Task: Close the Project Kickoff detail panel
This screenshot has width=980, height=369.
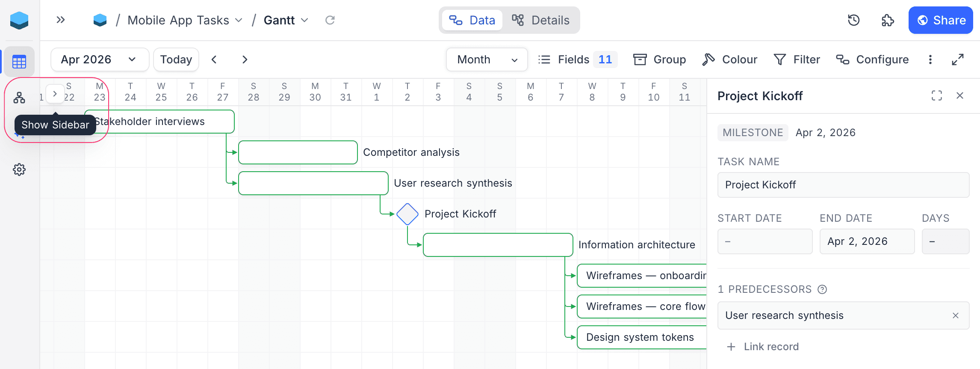Action: [x=960, y=95]
